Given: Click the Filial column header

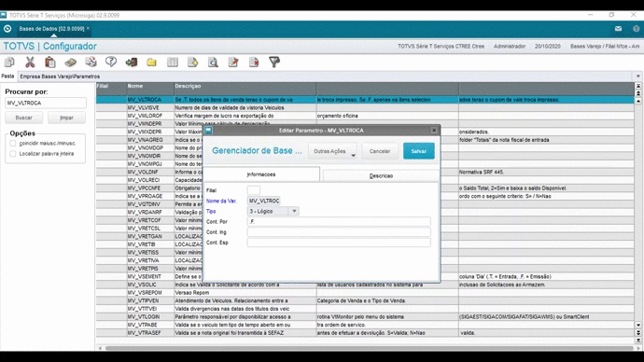Looking at the screenshot, I should click(x=111, y=89).
